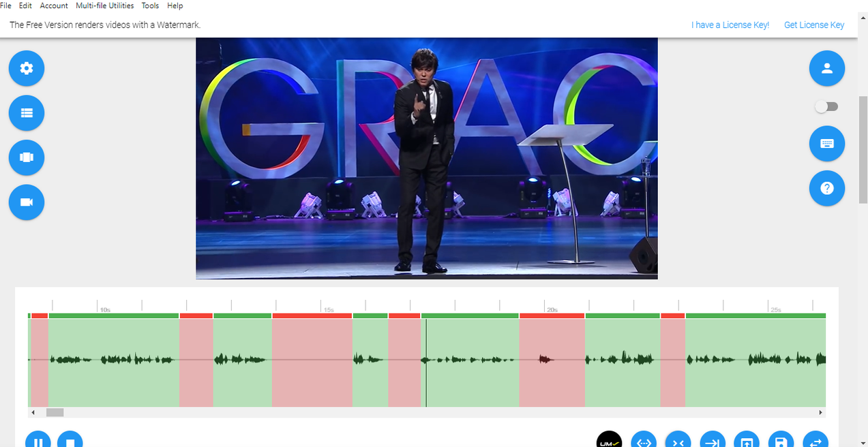
Task: Click the free version watermark notice text
Action: click(x=105, y=25)
